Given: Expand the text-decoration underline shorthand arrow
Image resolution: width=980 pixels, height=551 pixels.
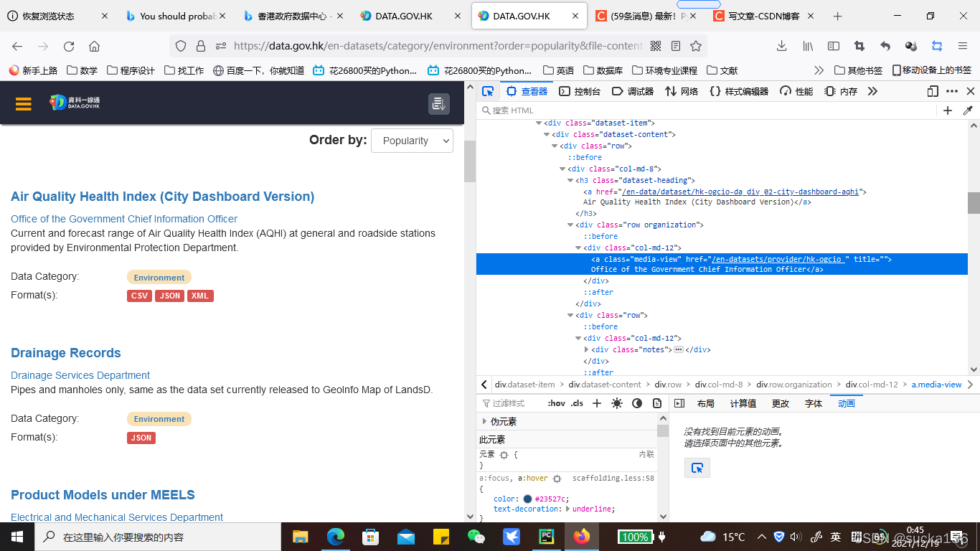Looking at the screenshot, I should click(568, 509).
